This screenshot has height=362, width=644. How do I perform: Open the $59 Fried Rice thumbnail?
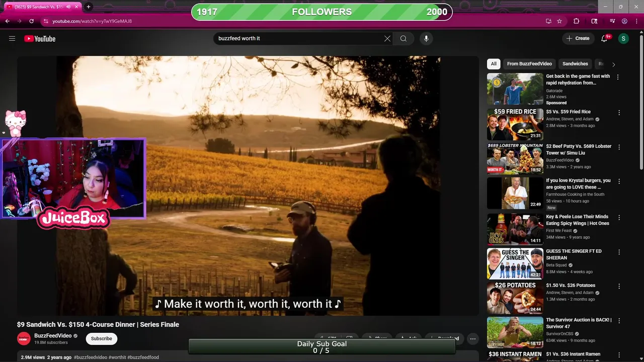point(515,124)
